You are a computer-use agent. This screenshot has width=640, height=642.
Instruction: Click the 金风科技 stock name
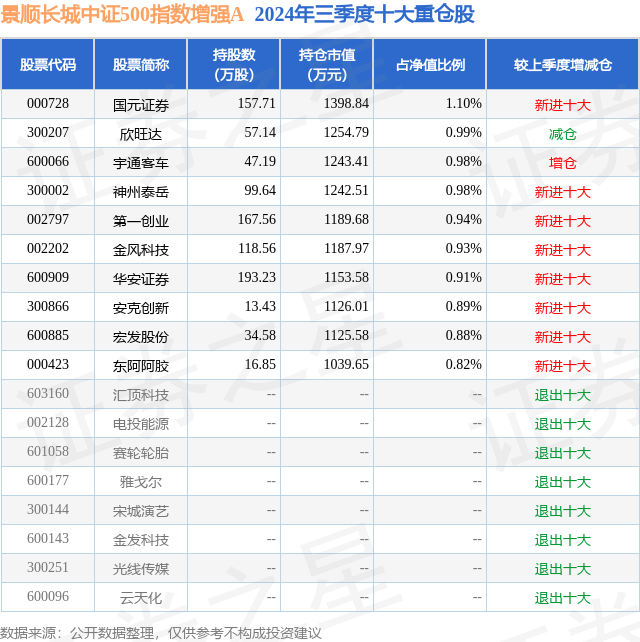(141, 250)
